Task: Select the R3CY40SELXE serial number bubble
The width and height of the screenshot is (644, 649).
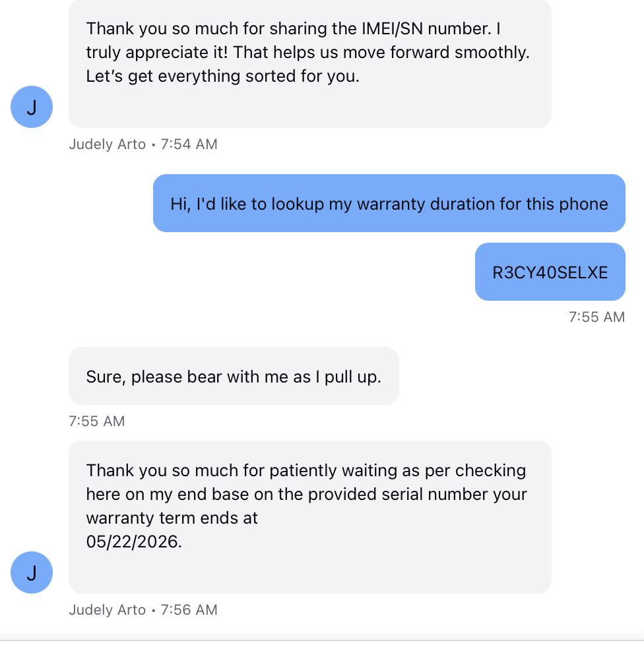Action: click(x=550, y=272)
